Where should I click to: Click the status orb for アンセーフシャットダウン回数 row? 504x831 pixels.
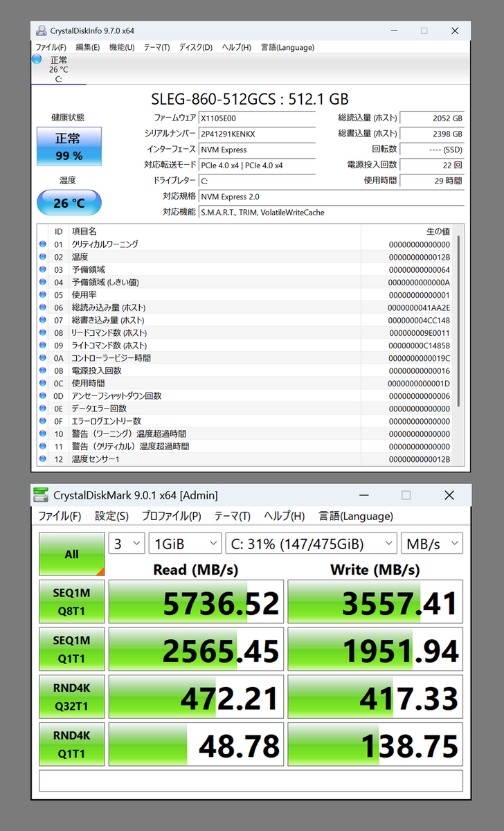[43, 396]
